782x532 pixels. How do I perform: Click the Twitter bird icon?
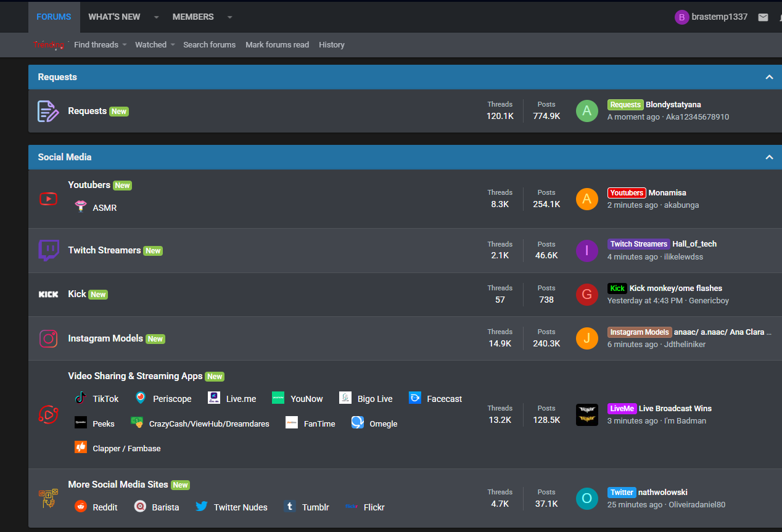tap(201, 507)
